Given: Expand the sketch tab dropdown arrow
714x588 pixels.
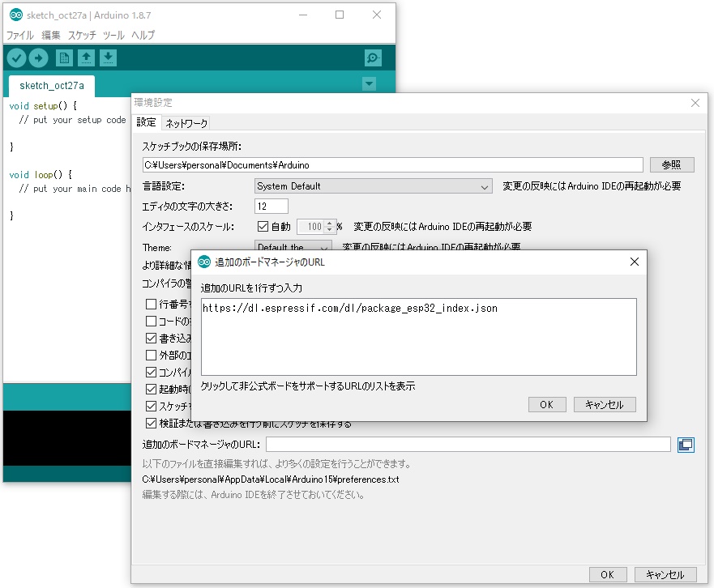Looking at the screenshot, I should click(370, 83).
